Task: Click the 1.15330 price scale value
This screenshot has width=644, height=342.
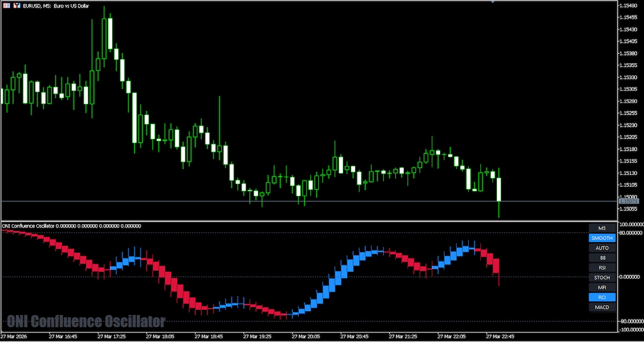Action: click(629, 77)
